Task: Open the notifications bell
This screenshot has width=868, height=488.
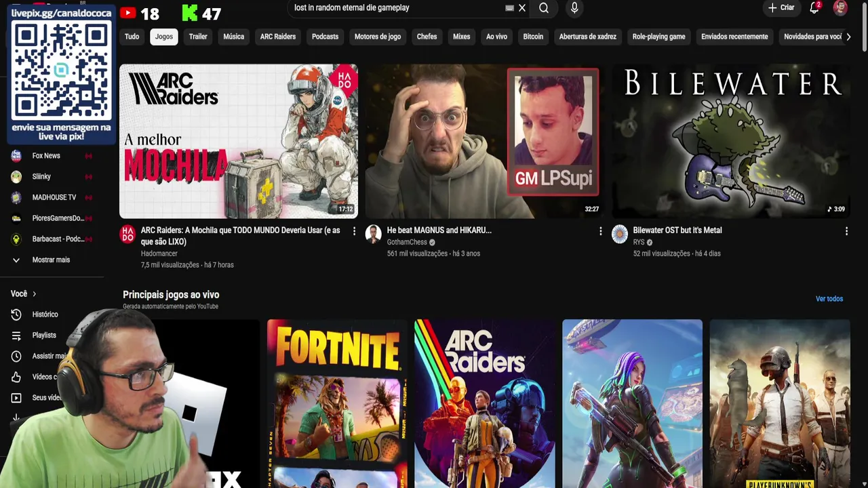Action: click(814, 8)
